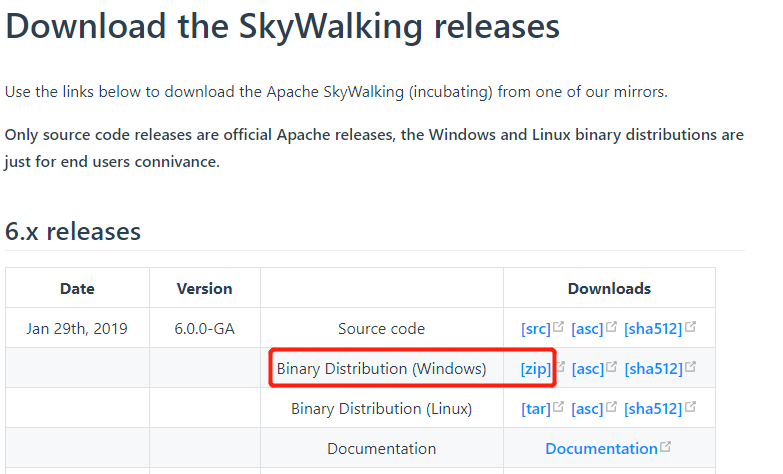Open the [asc] signature for Source code
Image resolution: width=783 pixels, height=474 pixels.
click(588, 329)
